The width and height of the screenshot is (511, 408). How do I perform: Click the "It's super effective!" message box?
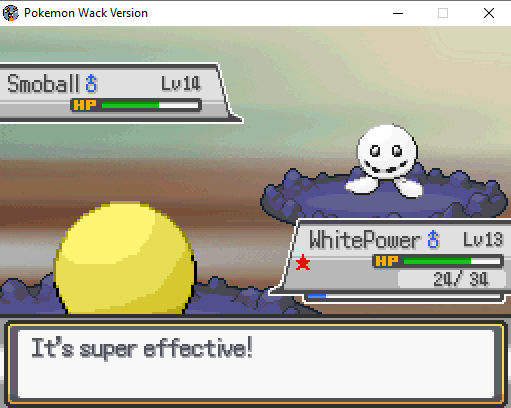(256, 363)
